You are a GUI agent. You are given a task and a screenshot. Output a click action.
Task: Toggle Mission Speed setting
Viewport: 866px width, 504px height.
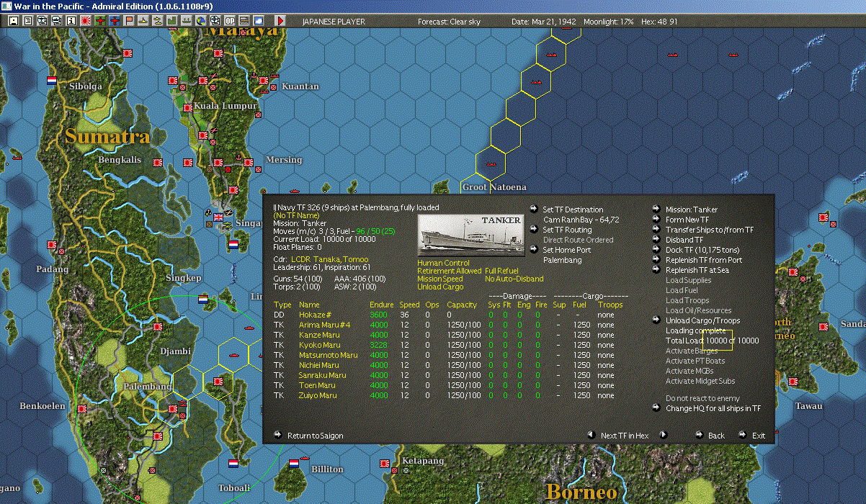[x=440, y=279]
